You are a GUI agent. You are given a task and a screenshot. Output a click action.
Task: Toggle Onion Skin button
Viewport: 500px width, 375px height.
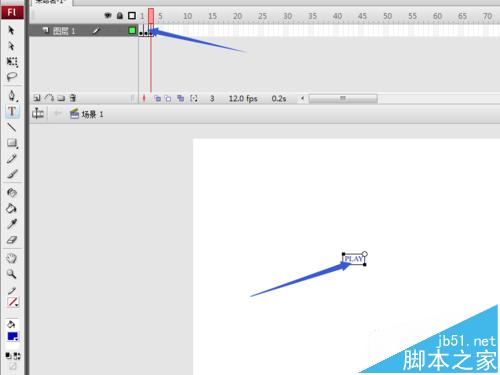coord(157,98)
